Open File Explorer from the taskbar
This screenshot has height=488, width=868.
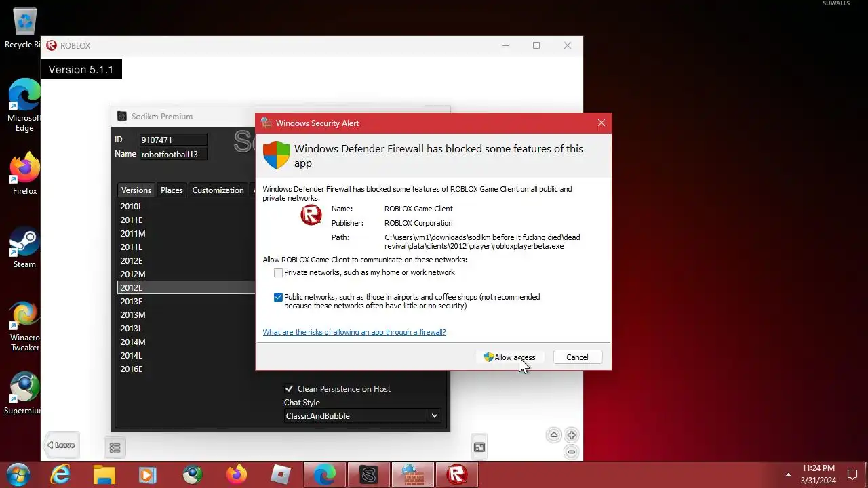(x=104, y=474)
